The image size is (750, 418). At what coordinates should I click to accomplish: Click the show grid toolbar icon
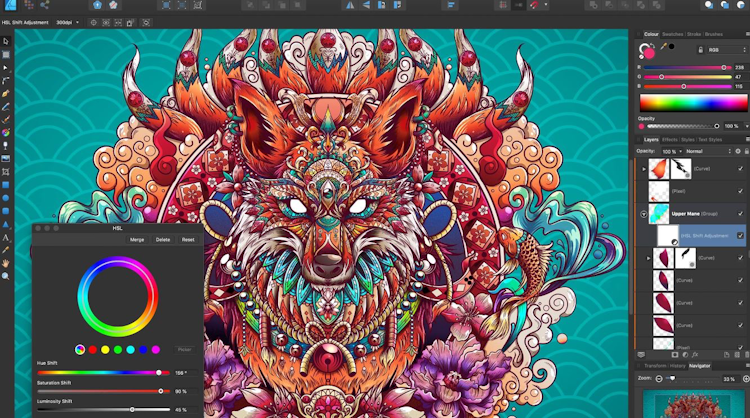coord(503,5)
